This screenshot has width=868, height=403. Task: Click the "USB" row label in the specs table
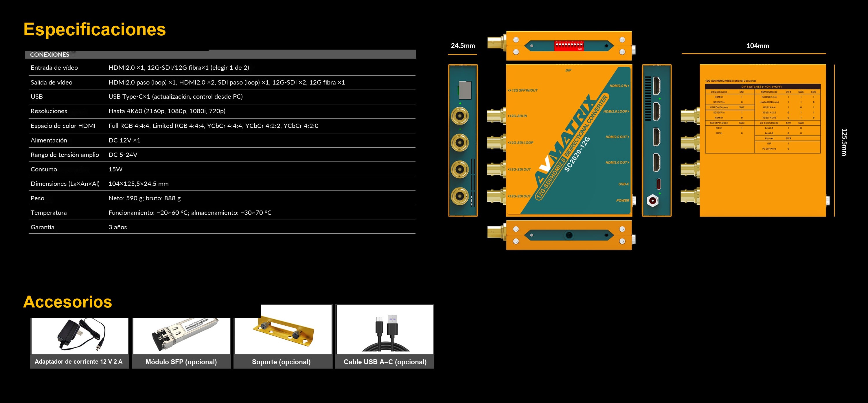pyautogui.click(x=37, y=97)
